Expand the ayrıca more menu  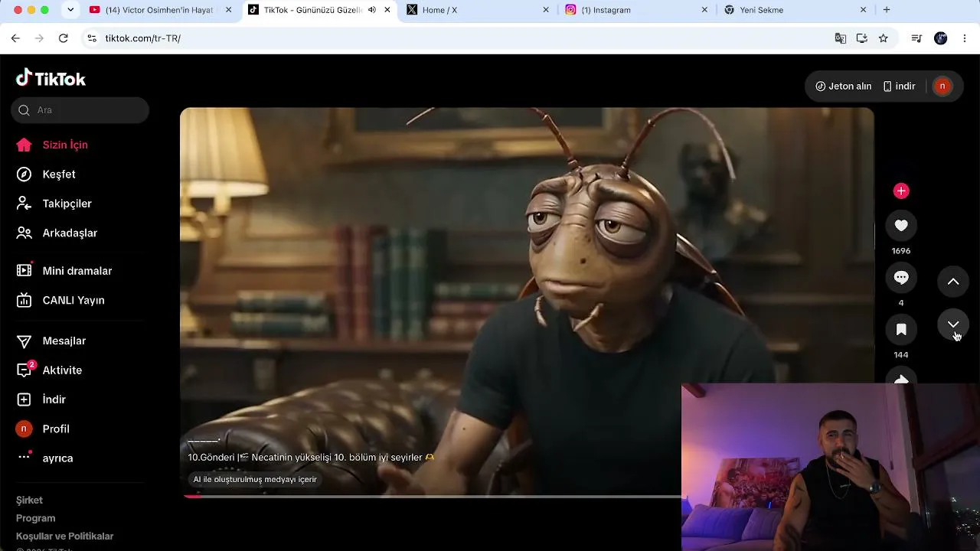[44, 458]
